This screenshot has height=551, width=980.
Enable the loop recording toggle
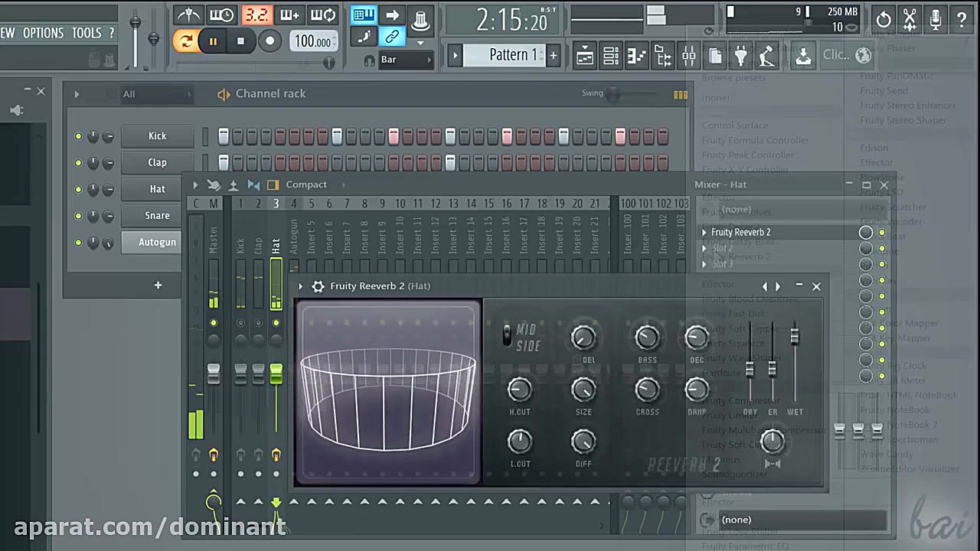323,15
